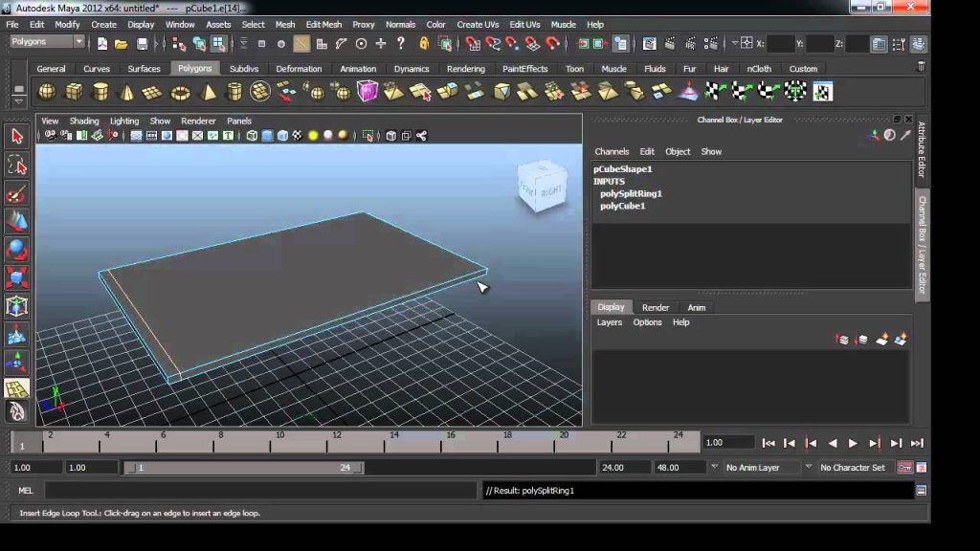Create a polygon torus from the shelf
Screen dimensions: 980x551
pyautogui.click(x=180, y=93)
